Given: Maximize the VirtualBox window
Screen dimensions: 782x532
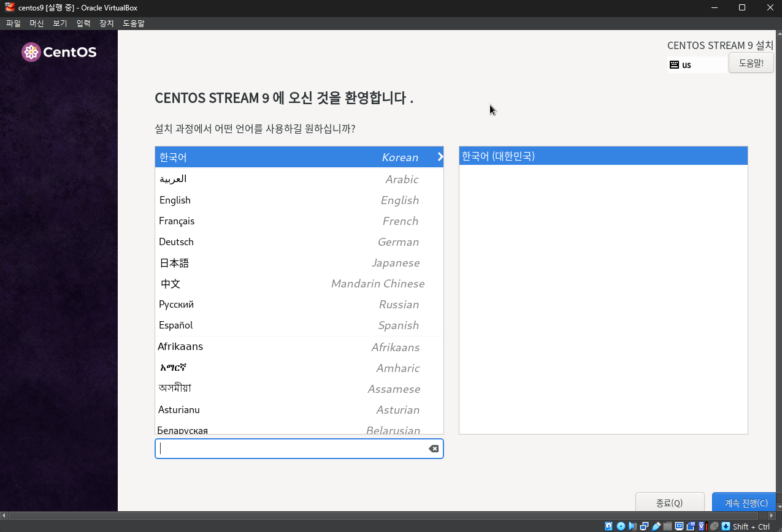Looking at the screenshot, I should pos(742,7).
